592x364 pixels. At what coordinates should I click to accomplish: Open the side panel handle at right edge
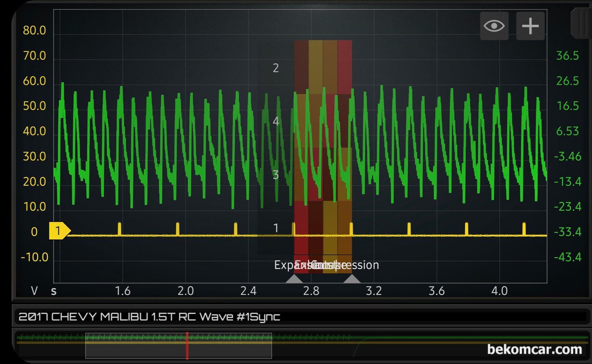click(x=581, y=24)
